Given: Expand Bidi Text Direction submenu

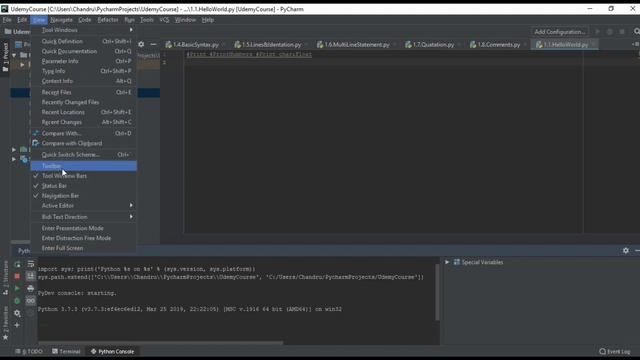Looking at the screenshot, I should tap(84, 217).
